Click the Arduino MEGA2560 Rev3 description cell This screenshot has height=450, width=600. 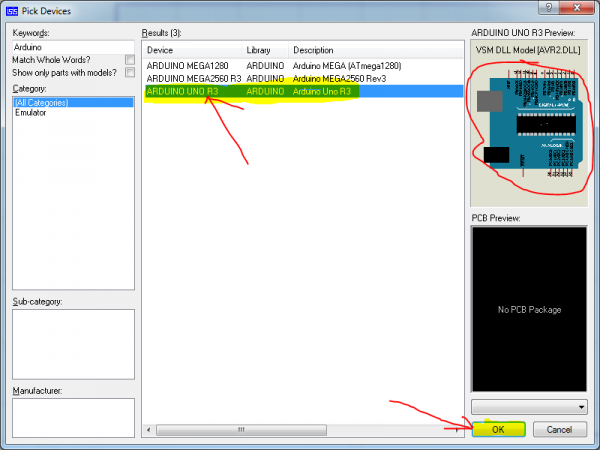coord(339,78)
